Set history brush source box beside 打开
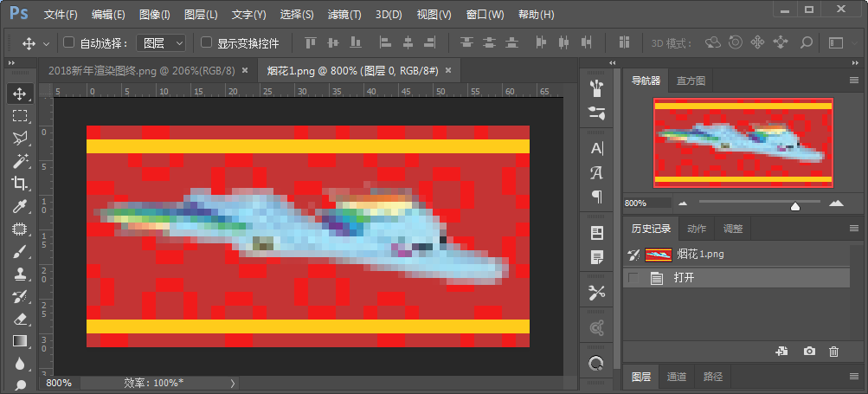The height and width of the screenshot is (394, 868). [x=633, y=278]
